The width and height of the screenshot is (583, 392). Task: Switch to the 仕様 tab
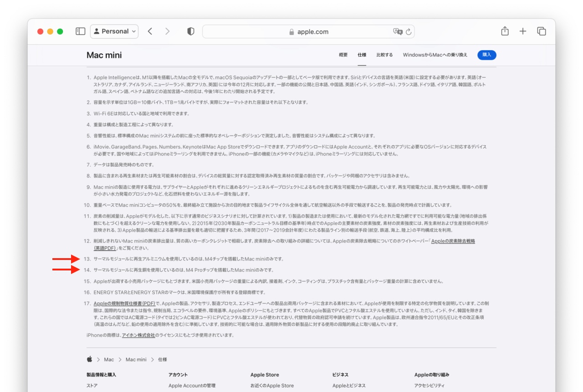(362, 55)
